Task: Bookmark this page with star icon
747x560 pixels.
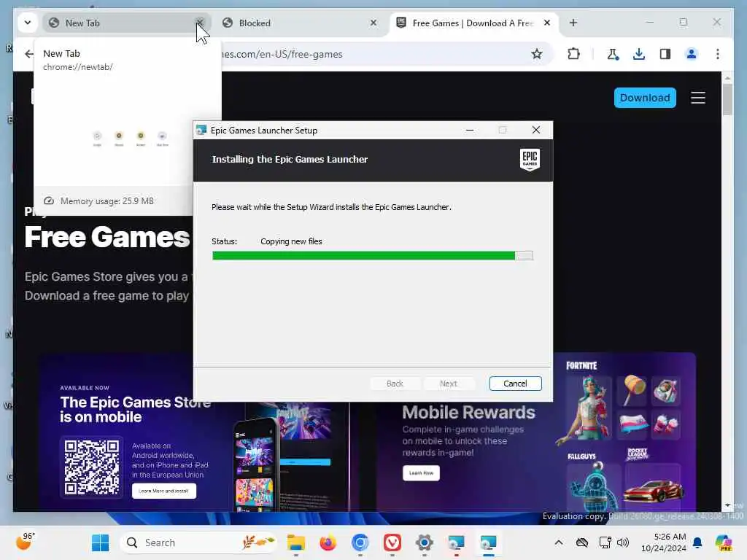Action: coord(537,54)
